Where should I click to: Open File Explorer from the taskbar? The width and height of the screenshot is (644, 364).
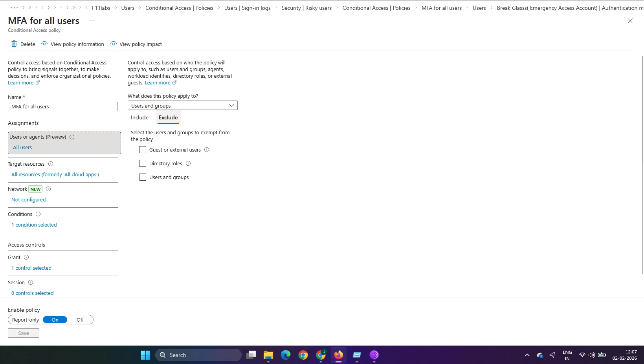pyautogui.click(x=268, y=355)
